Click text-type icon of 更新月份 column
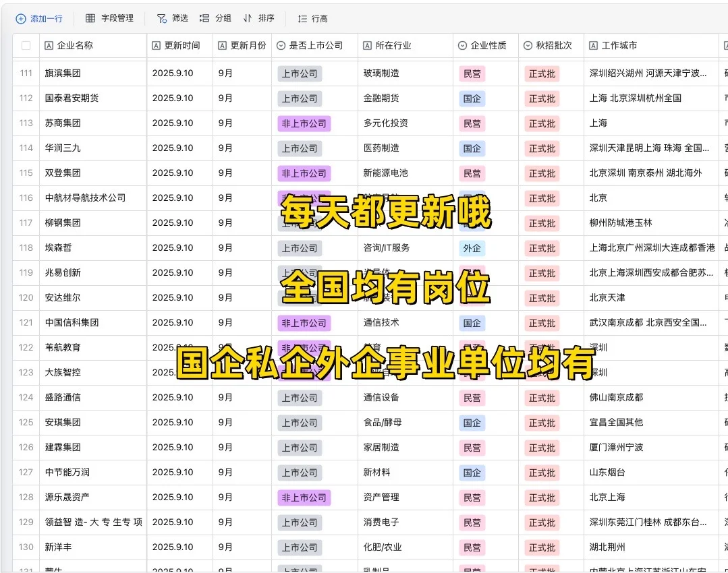This screenshot has height=573, width=728. pos(222,45)
